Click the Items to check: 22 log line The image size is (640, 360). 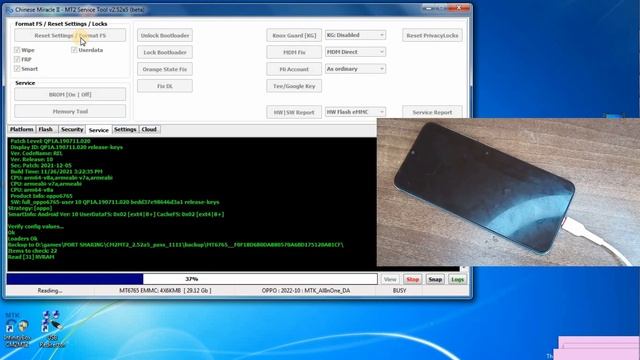[33, 251]
